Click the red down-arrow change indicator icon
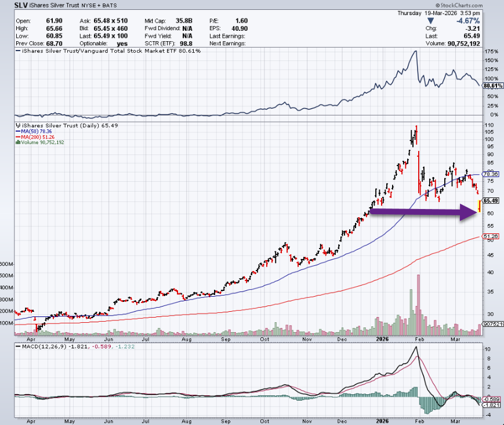The width and height of the screenshot is (504, 425). (430, 21)
